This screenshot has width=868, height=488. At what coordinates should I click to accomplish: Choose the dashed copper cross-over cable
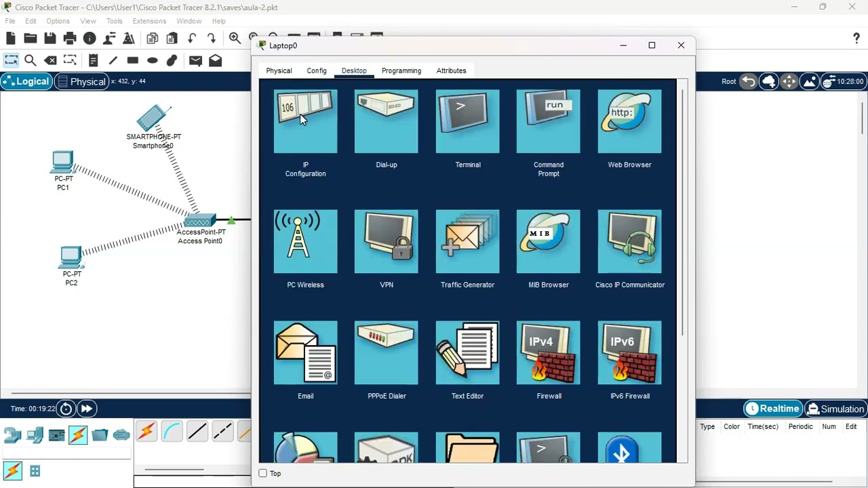(x=222, y=432)
